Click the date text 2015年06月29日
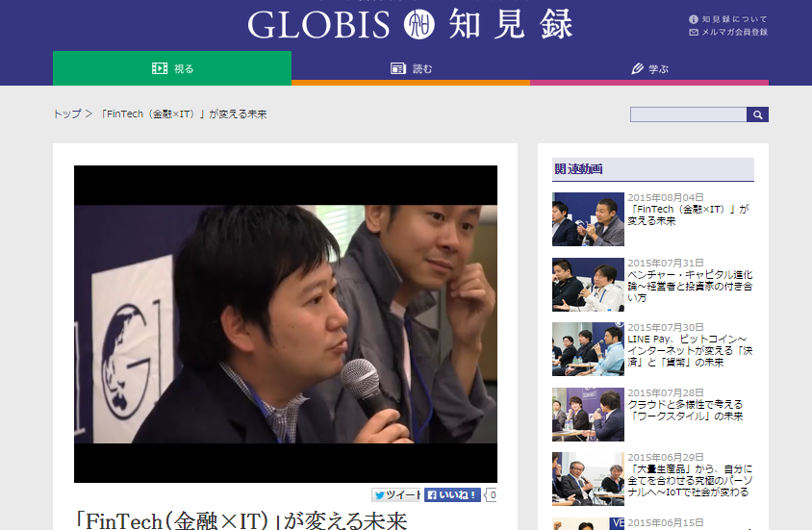Image resolution: width=812 pixels, height=530 pixels. [x=666, y=458]
